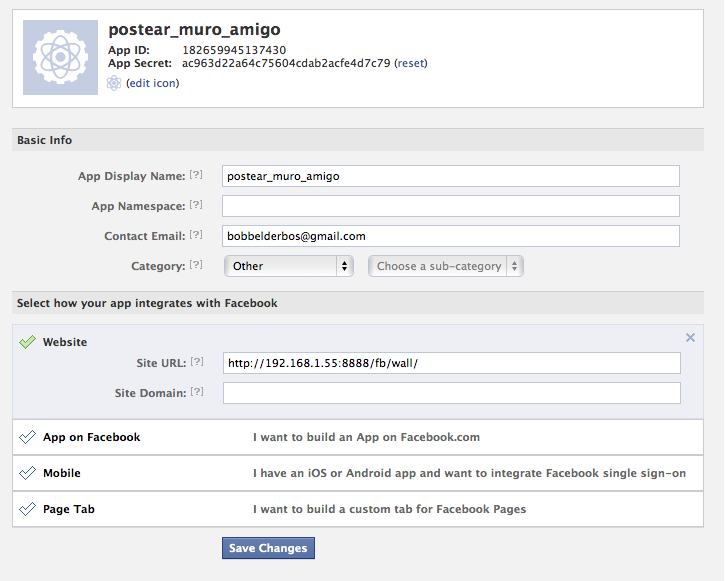Click the Save Changes button
The width and height of the screenshot is (725, 581).
click(x=268, y=548)
